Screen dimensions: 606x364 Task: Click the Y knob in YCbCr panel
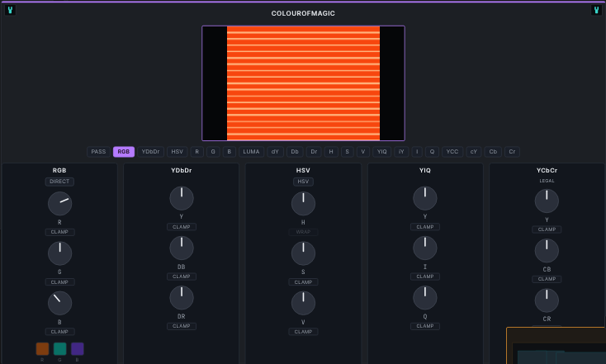tap(547, 201)
